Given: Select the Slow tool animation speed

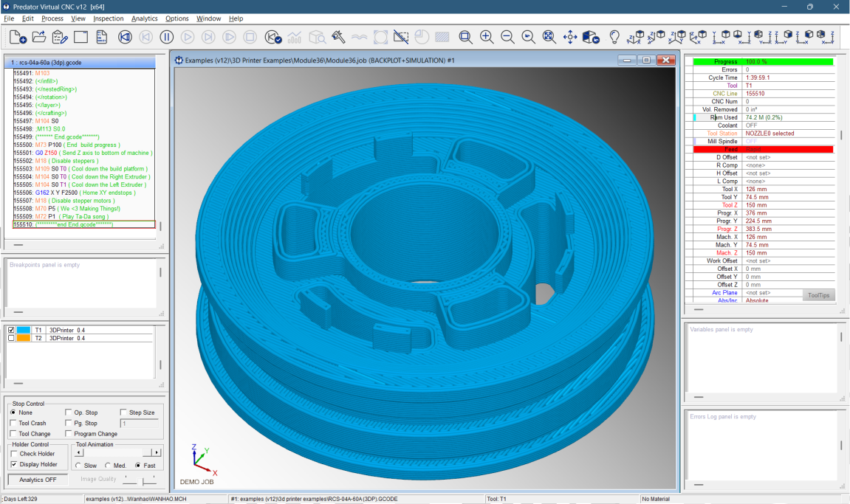Looking at the screenshot, I should [77, 466].
